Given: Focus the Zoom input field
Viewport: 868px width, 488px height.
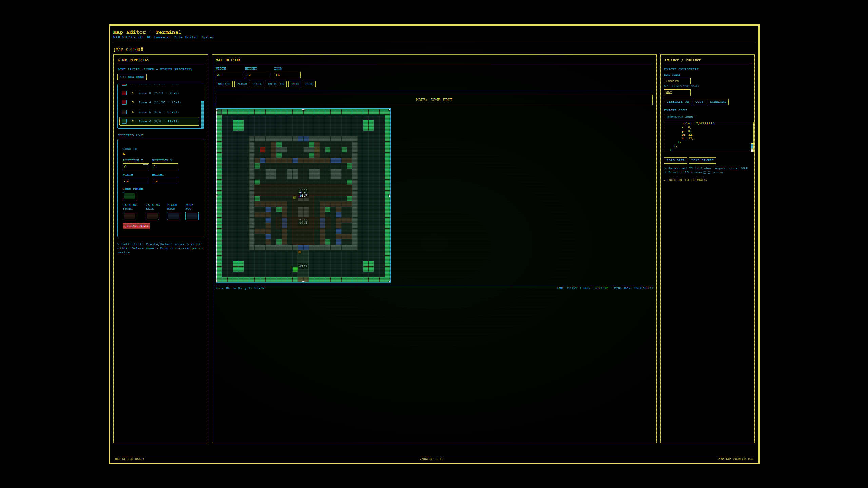Looking at the screenshot, I should click(287, 75).
